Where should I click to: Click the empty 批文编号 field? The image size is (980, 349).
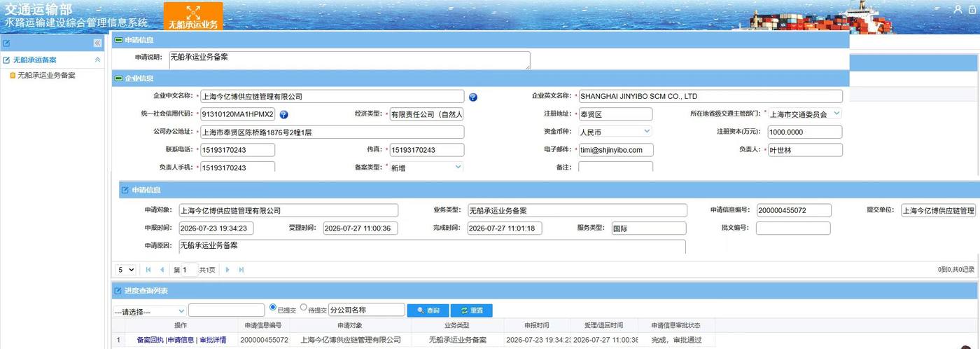(793, 228)
